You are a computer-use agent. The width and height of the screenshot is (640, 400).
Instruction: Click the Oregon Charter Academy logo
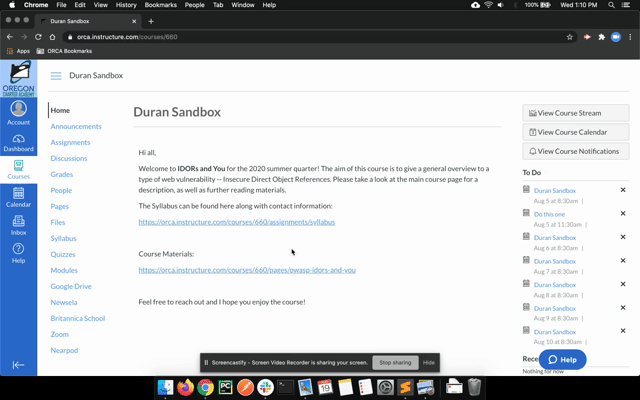18,78
